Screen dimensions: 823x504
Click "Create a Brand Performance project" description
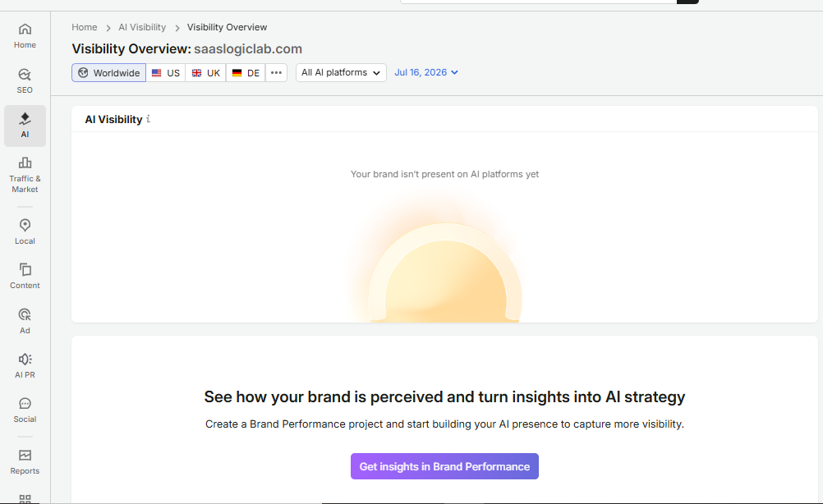point(444,424)
